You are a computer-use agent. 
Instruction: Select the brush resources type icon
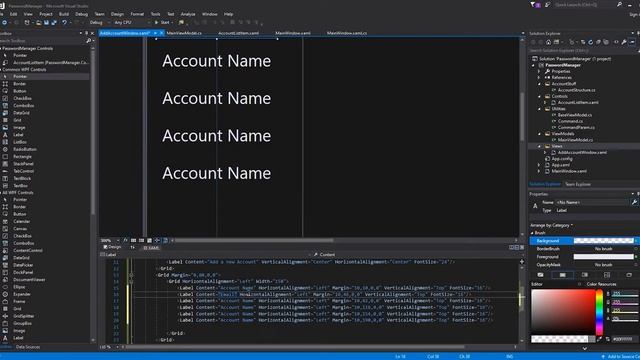tap(629, 275)
